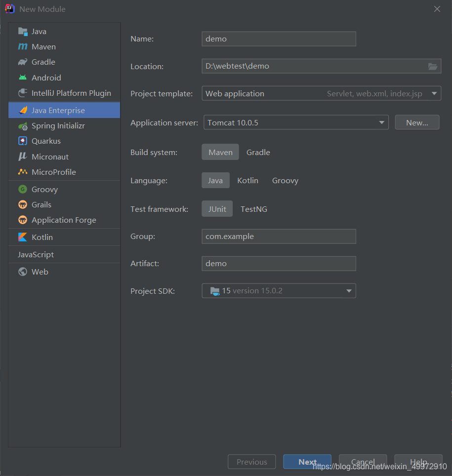Click the Web globe icon
452x476 pixels.
tap(23, 272)
